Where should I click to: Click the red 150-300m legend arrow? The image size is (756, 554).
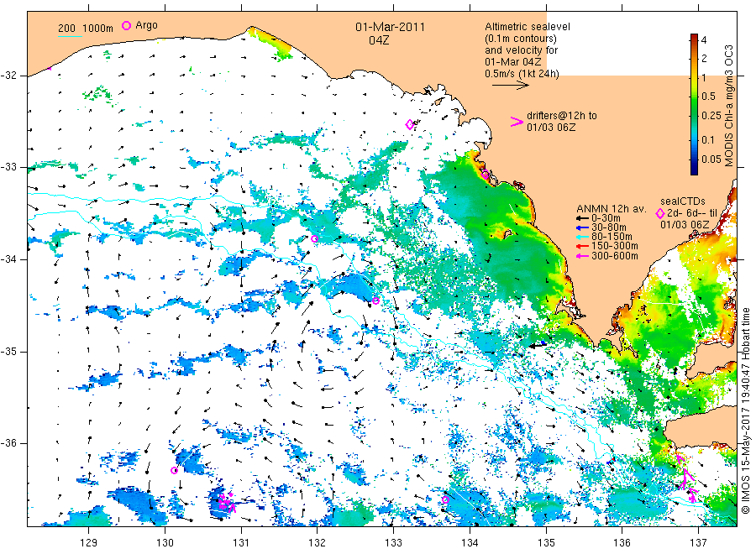582,246
